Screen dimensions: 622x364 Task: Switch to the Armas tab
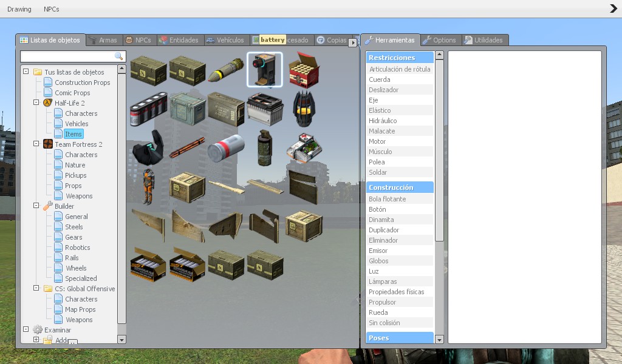(x=103, y=40)
